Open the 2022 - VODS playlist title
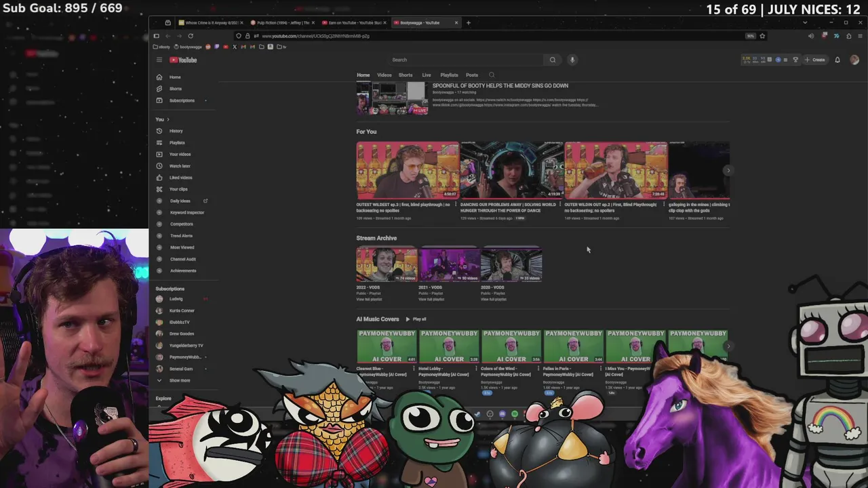The image size is (868, 488). (370, 287)
